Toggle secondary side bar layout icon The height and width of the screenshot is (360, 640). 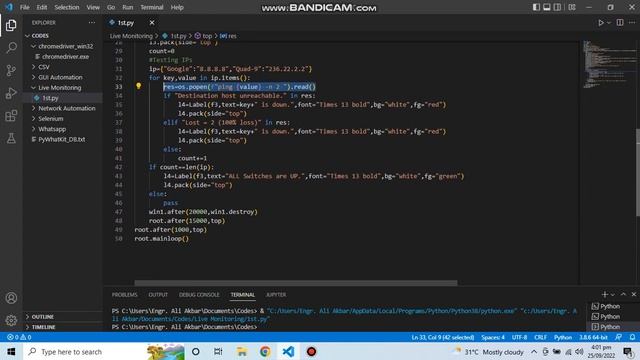pos(557,7)
